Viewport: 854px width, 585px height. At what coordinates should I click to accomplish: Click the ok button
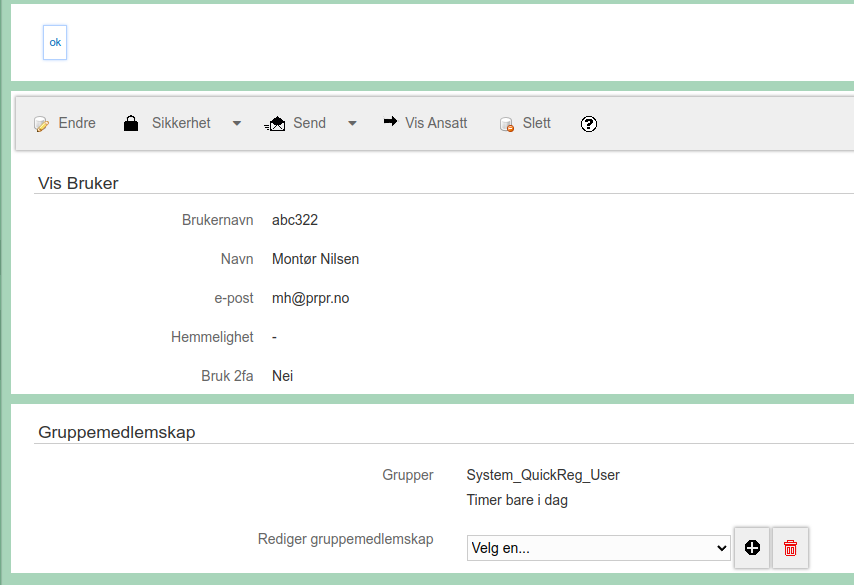(x=55, y=42)
